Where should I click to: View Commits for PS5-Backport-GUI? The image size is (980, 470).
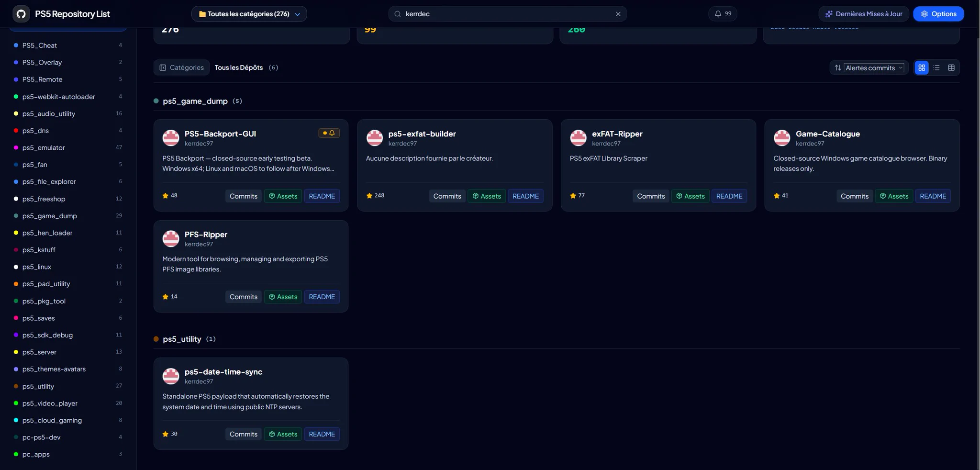[x=244, y=196]
